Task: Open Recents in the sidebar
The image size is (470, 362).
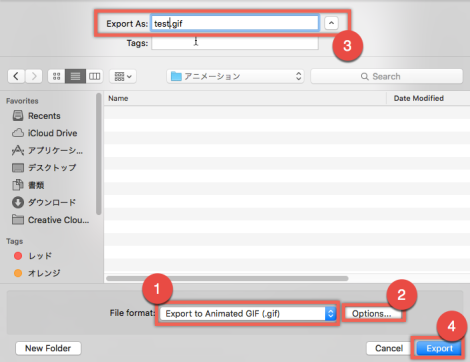Action: pos(44,116)
